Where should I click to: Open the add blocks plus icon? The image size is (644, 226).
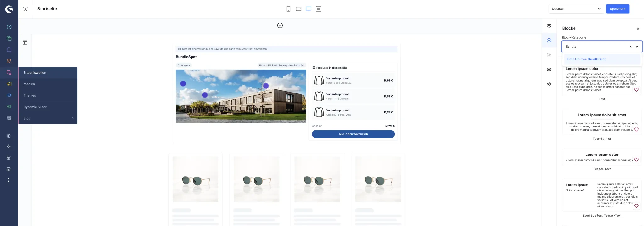click(x=549, y=40)
